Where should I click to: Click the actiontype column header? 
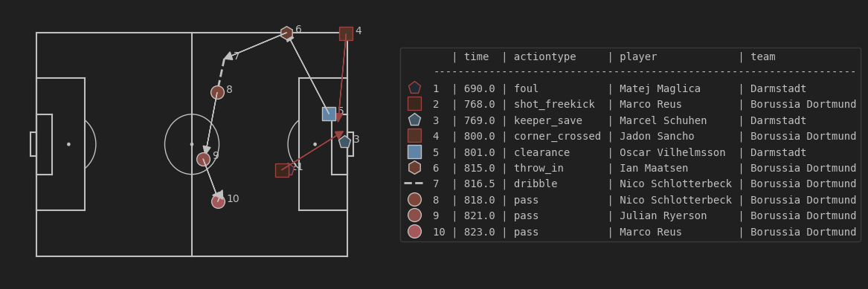[544, 56]
